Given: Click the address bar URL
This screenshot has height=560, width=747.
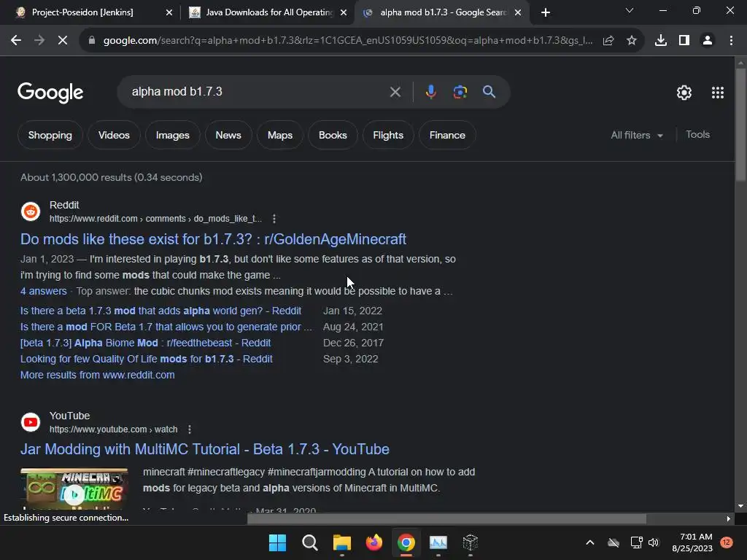Looking at the screenshot, I should 348,41.
